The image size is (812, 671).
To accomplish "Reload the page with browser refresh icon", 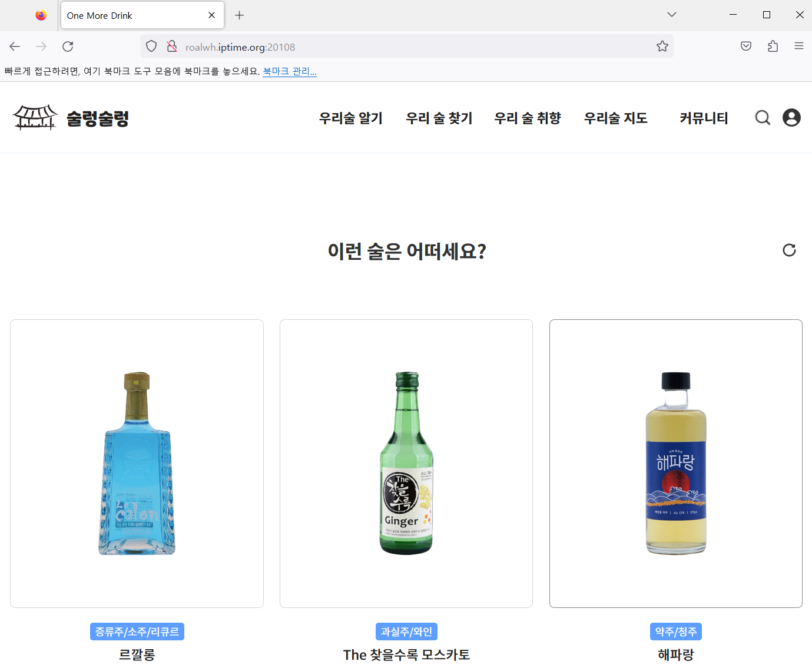I will (x=68, y=47).
